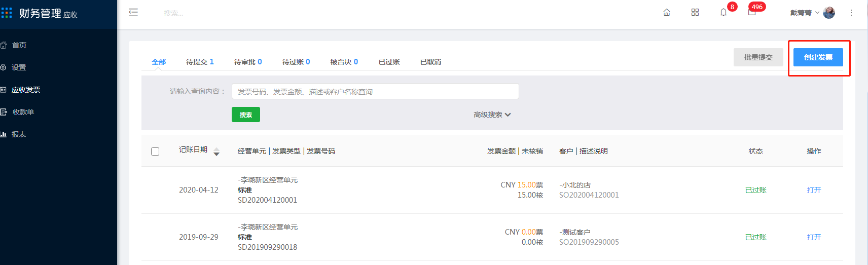
Task: Click the 状态 column header
Action: 756,151
